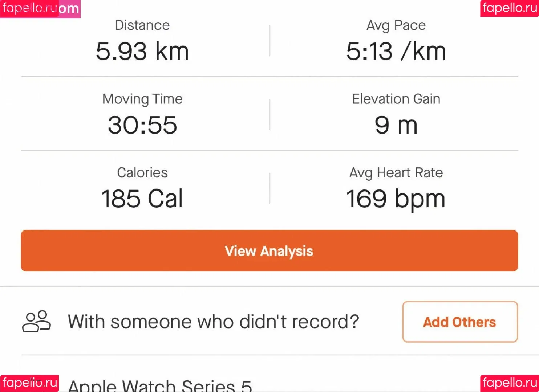Select the Calories value 185 Cal
Viewport: 539px width, 392px height.
point(142,199)
